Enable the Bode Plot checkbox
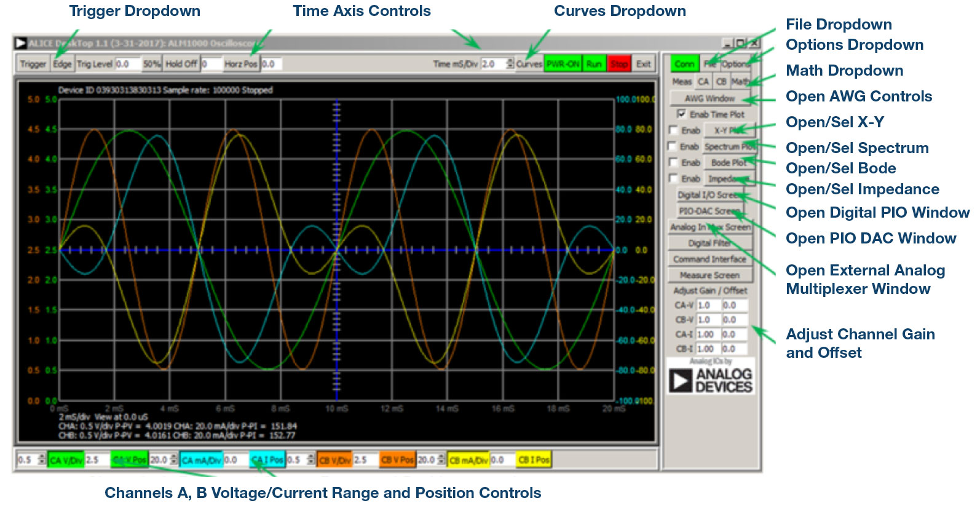980x506 pixels. point(674,162)
